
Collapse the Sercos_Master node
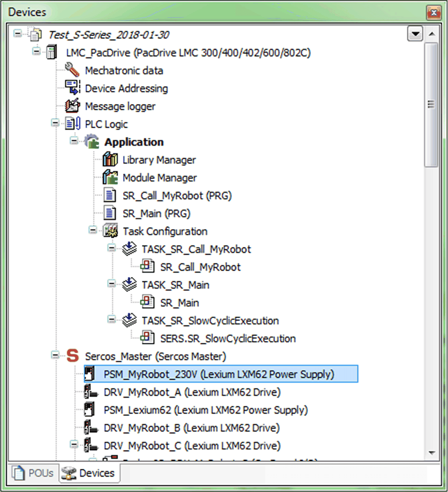pos(55,355)
